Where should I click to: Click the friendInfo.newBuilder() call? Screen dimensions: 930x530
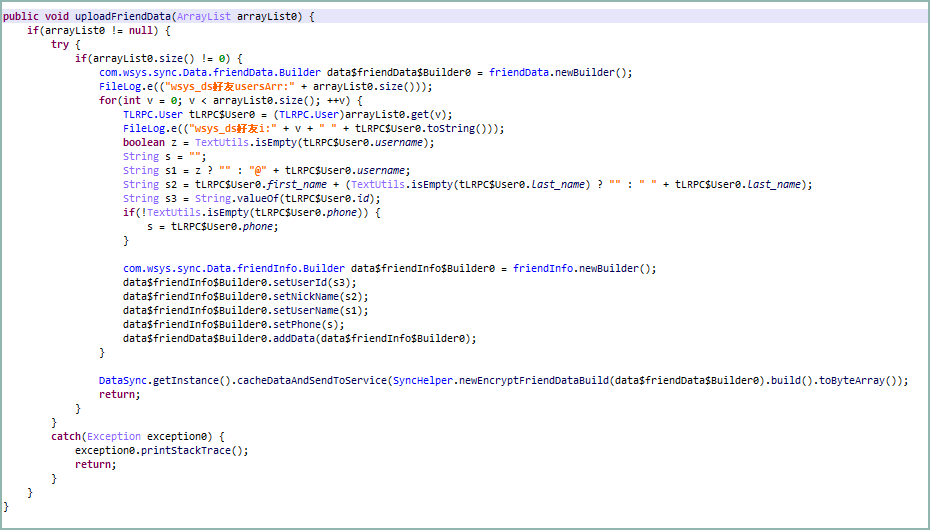coord(584,269)
